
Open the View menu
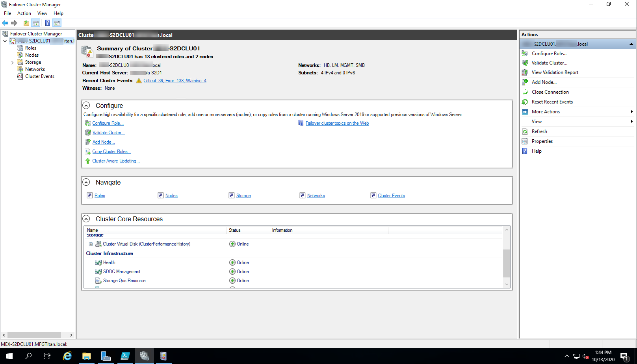coord(42,13)
